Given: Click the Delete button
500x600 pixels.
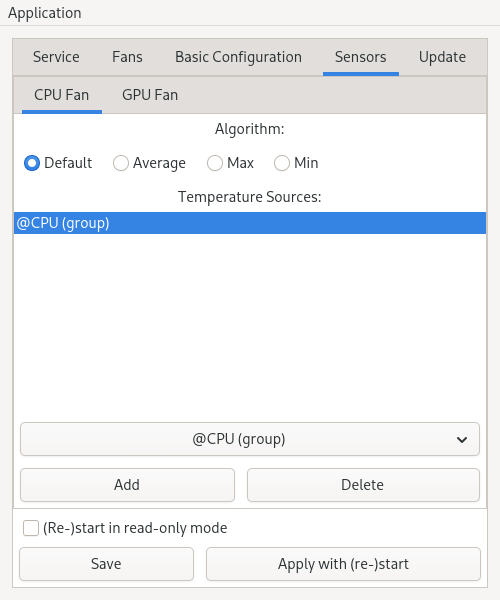Looking at the screenshot, I should 363,485.
